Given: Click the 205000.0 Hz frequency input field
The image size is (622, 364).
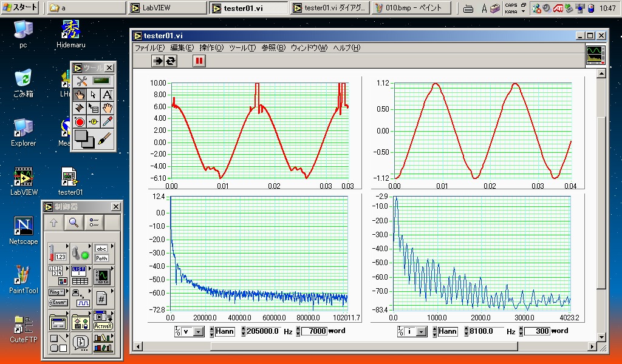Looking at the screenshot, I should coord(263,331).
